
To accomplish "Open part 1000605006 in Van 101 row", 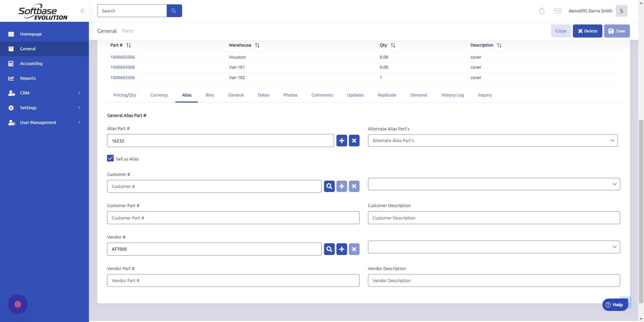I will tap(123, 67).
